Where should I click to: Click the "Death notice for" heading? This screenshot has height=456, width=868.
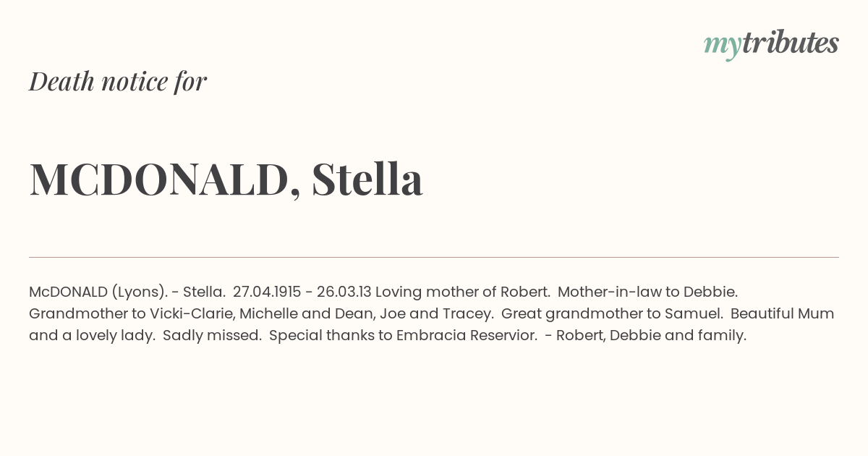118,82
